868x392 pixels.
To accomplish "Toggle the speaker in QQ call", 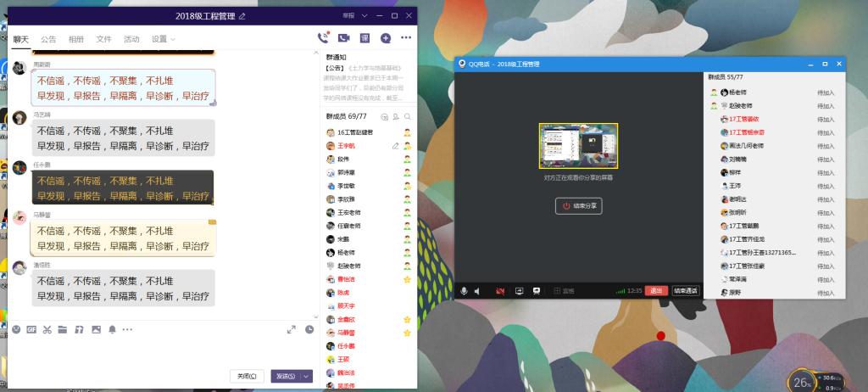I will tap(477, 291).
